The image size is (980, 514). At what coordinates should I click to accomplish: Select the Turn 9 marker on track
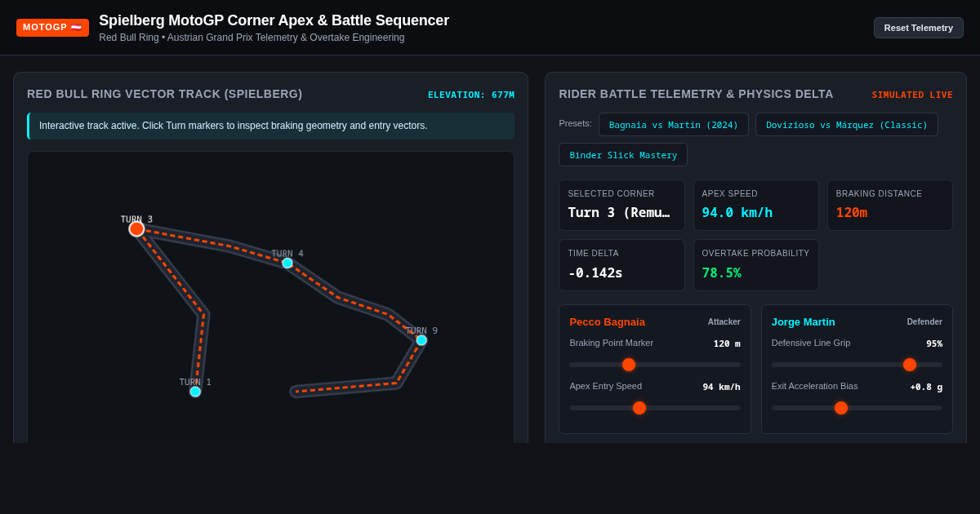coord(421,340)
